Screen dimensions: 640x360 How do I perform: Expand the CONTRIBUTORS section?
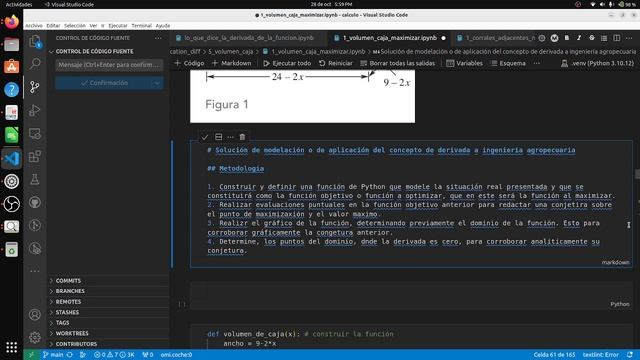point(76,344)
